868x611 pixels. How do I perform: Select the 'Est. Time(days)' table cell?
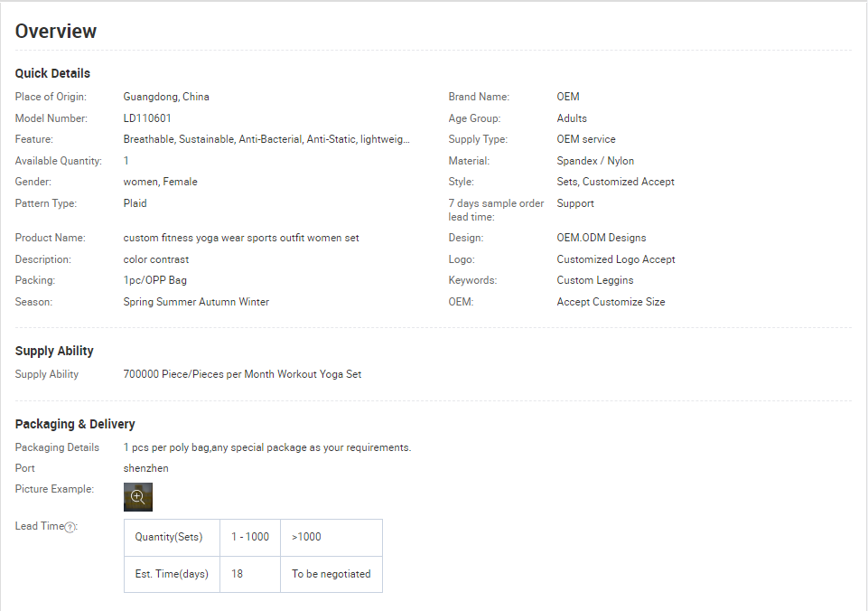[172, 575]
